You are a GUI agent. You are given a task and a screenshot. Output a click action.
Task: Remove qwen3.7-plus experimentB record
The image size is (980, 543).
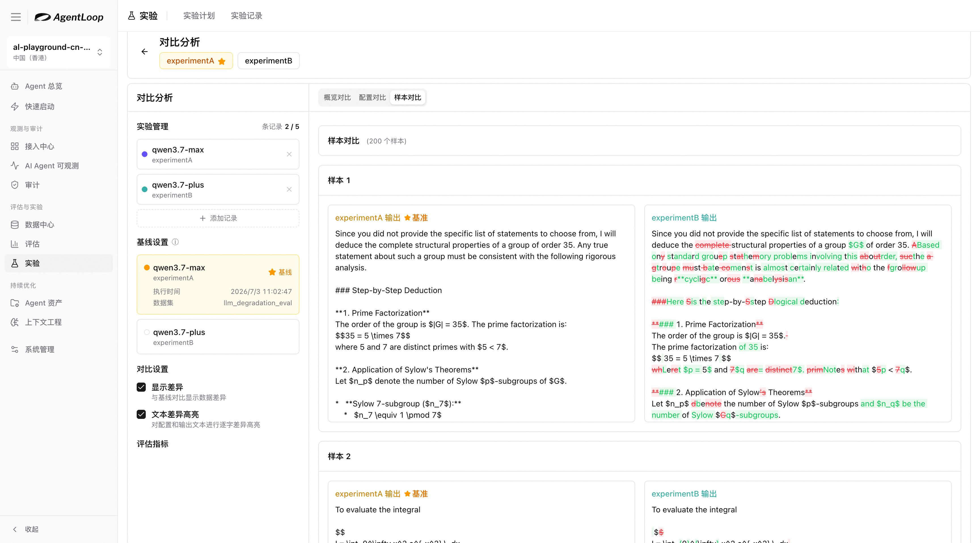click(x=289, y=189)
